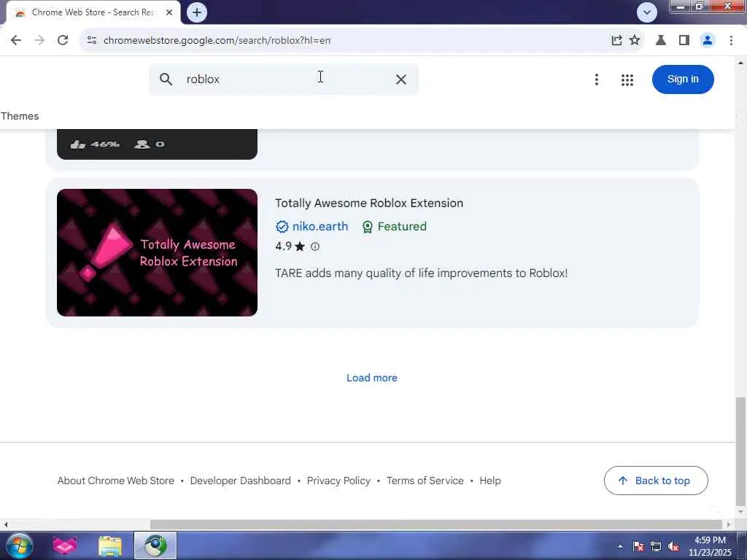Viewport: 747px width, 560px height.
Task: Click the verified publisher badge icon
Action: [x=282, y=227]
